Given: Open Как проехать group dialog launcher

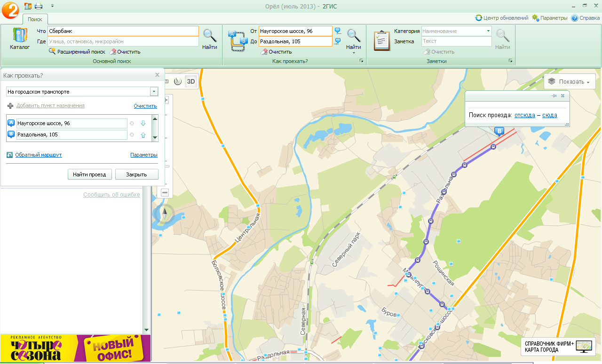Looking at the screenshot, I should coord(362,61).
